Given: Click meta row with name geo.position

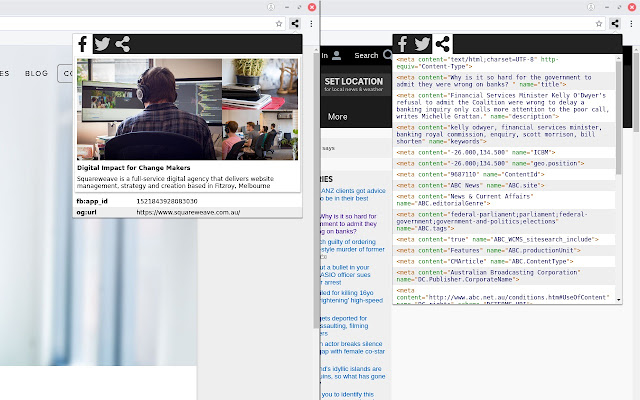Looking at the screenshot, I should coord(504,163).
